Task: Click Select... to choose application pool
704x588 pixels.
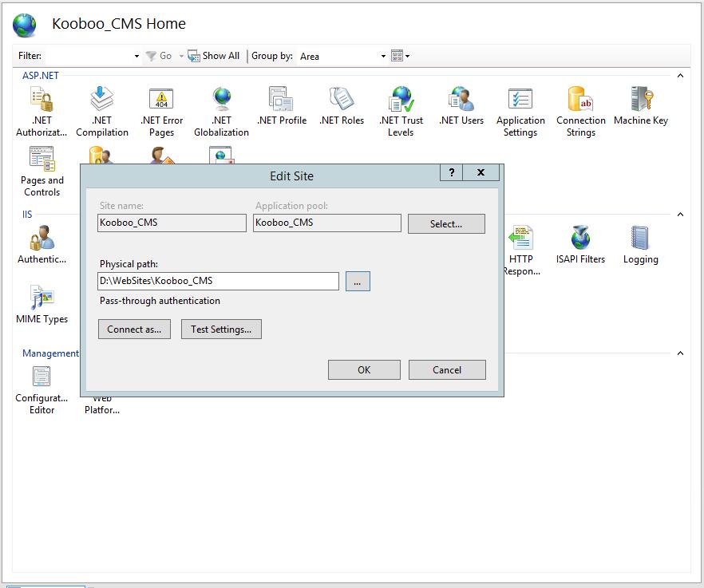Action: coord(446,223)
